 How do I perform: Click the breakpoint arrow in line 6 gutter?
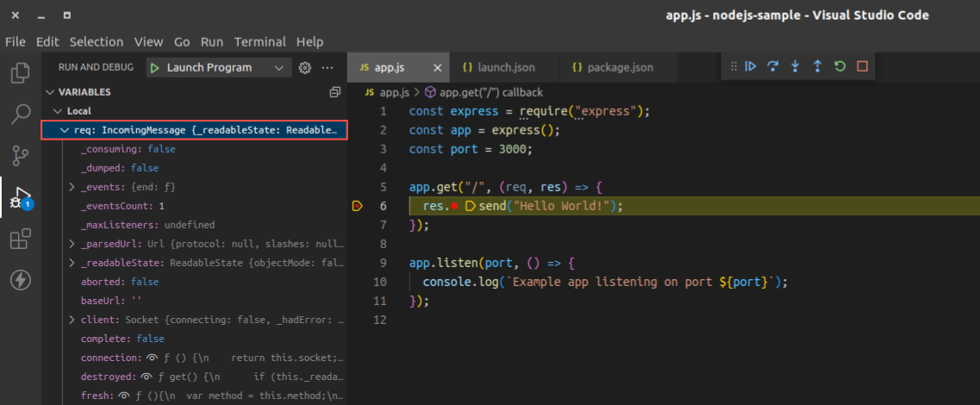pos(358,206)
